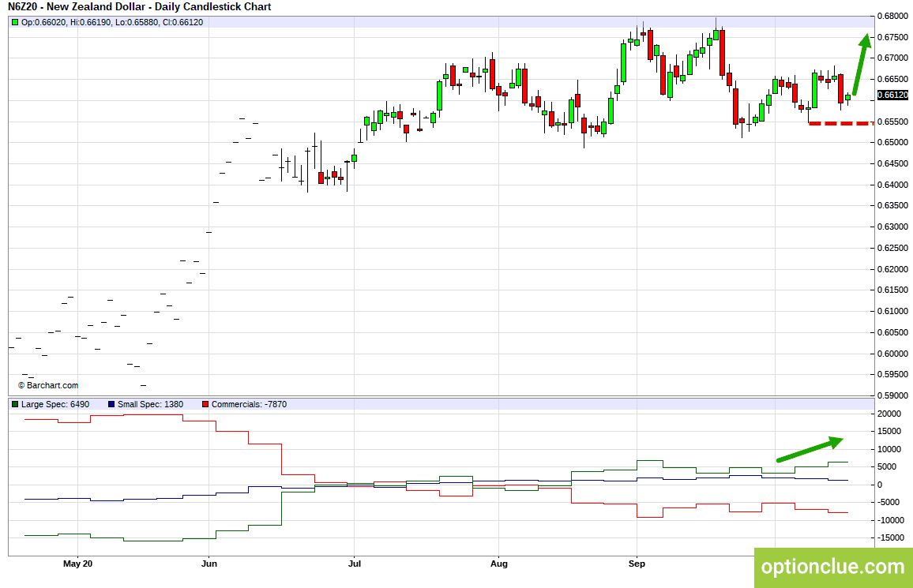Image resolution: width=913 pixels, height=588 pixels.
Task: Click the 10000 axis label in COT panel
Action: 889,450
